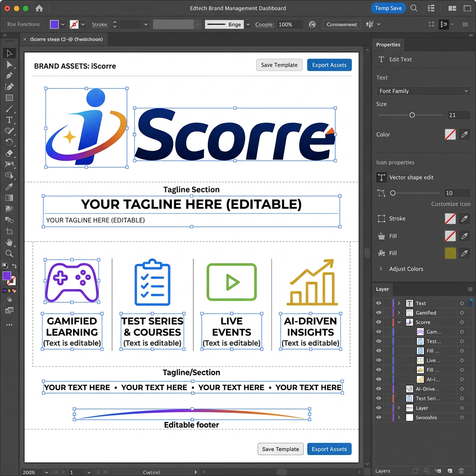
Task: Click the green play video icon
Action: 231,282
